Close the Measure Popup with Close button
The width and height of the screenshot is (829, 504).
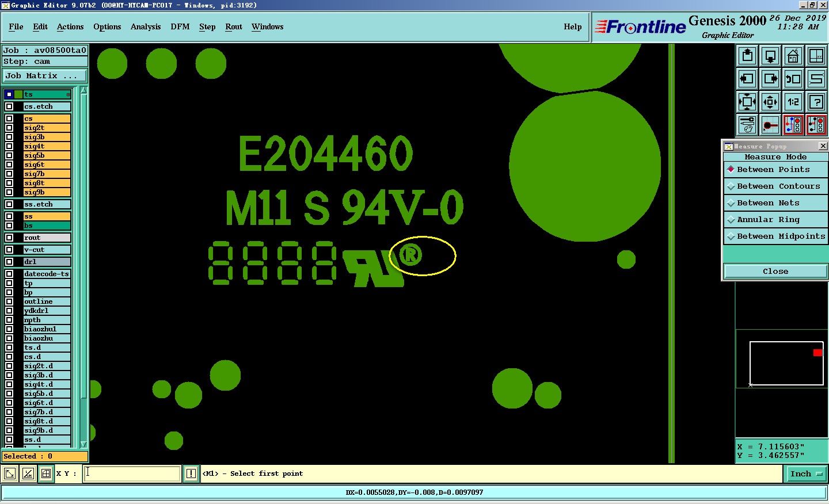click(x=775, y=272)
